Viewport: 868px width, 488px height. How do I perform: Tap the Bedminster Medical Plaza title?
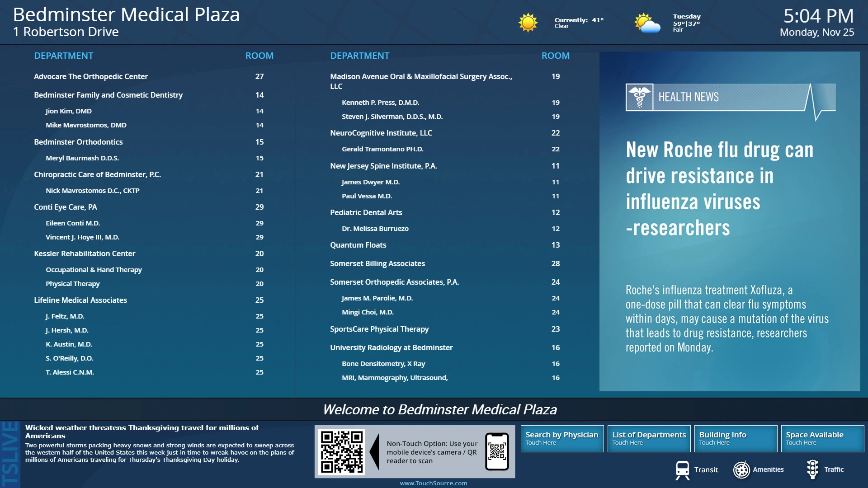(x=126, y=14)
